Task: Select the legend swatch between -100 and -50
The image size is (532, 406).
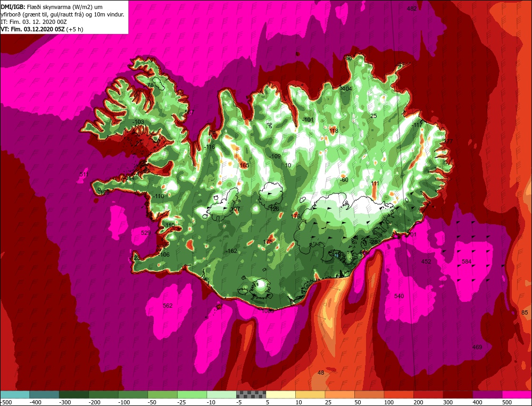Action: coord(133,394)
